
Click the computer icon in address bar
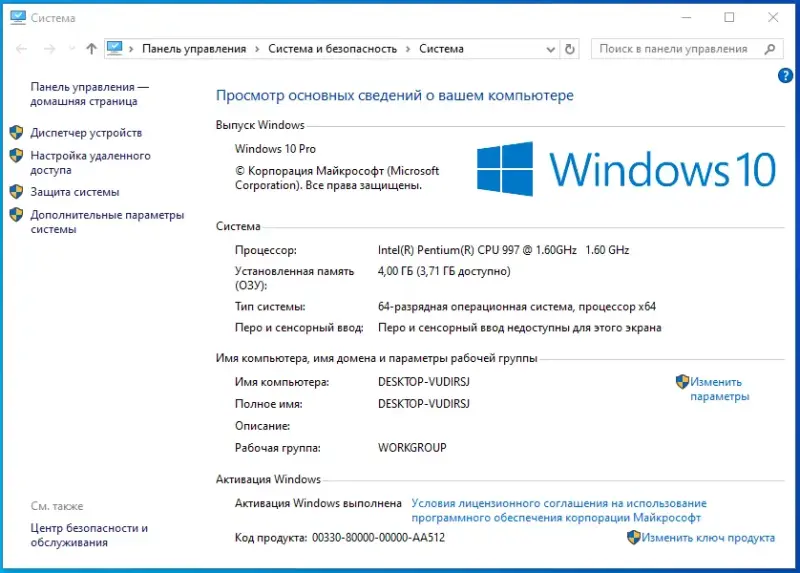[114, 48]
